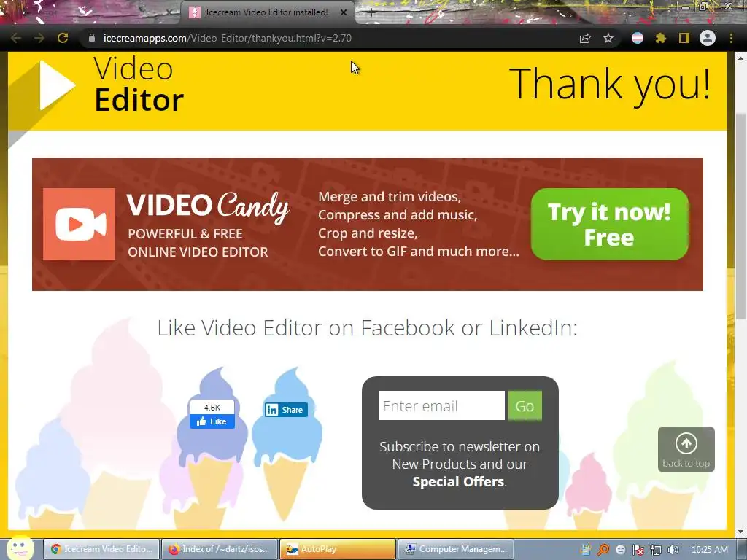This screenshot has height=560, width=747.
Task: Switch to the AutoPlay taskbar item
Action: click(338, 549)
